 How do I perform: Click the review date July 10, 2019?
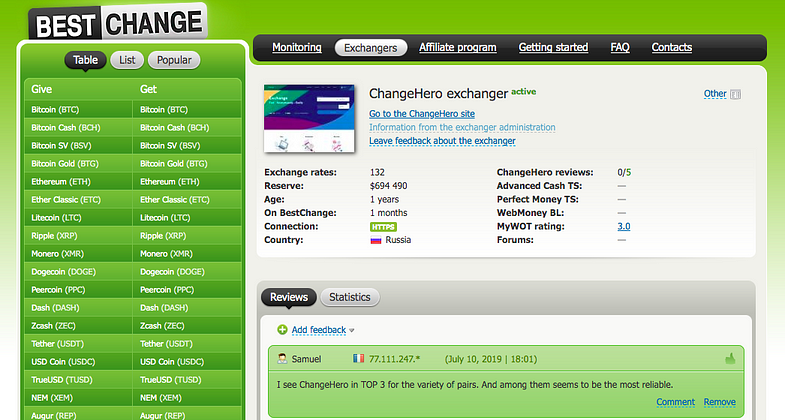point(491,359)
